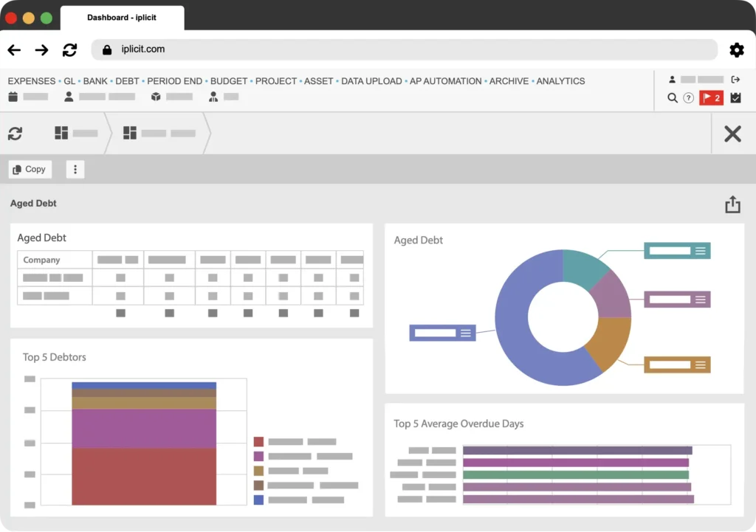The width and height of the screenshot is (756, 532).
Task: Click the brown legend swatch in Top 5 Debtors
Action: [x=258, y=486]
